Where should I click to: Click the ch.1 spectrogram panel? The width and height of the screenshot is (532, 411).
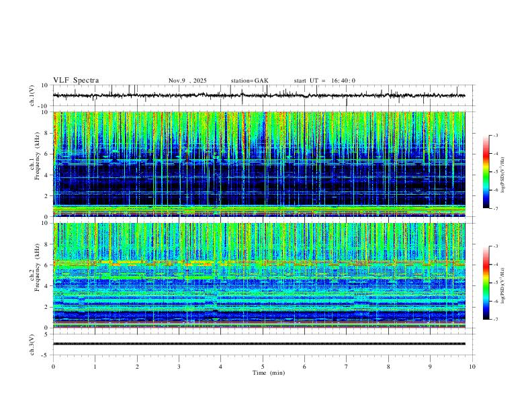pos(259,164)
